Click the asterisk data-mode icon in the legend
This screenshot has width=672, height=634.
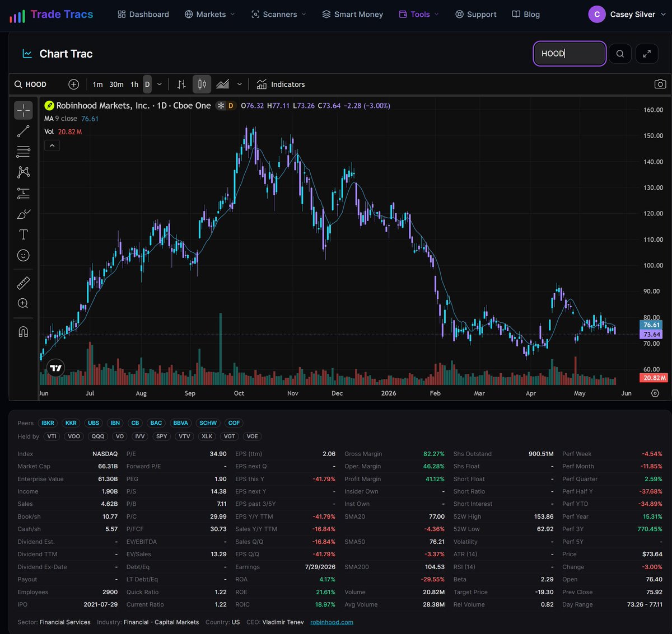[221, 106]
